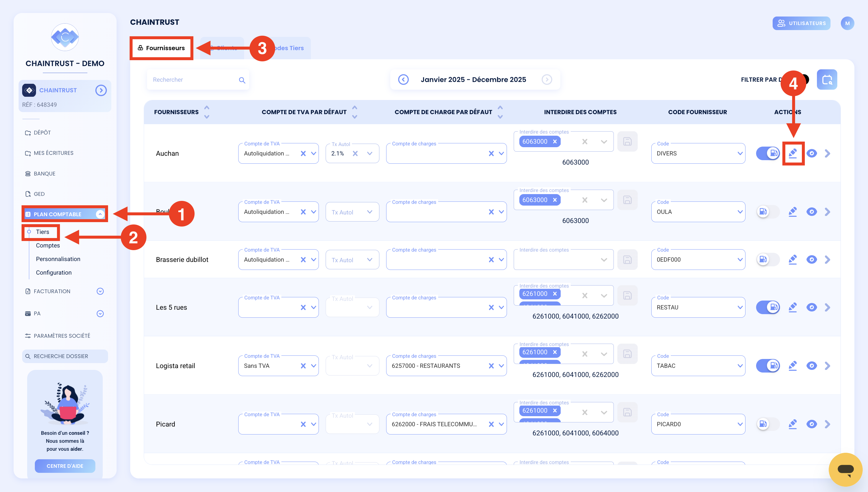Toggle the fuel switch for Les 5 rues
The height and width of the screenshot is (492, 868).
coord(768,307)
